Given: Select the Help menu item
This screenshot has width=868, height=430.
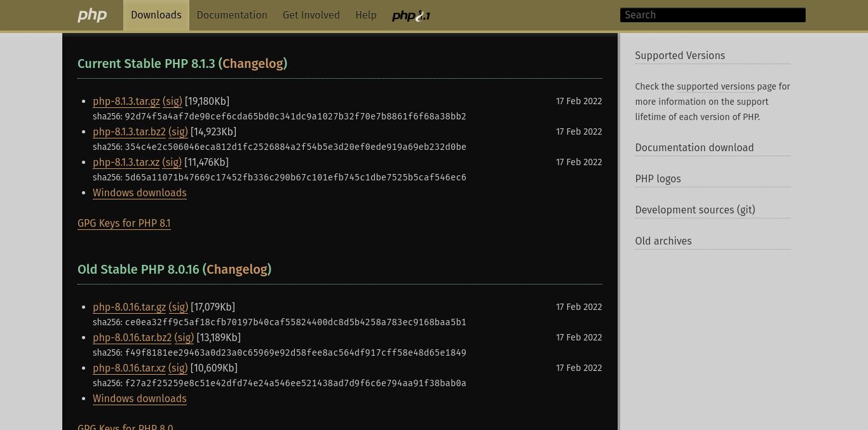Looking at the screenshot, I should [x=366, y=15].
